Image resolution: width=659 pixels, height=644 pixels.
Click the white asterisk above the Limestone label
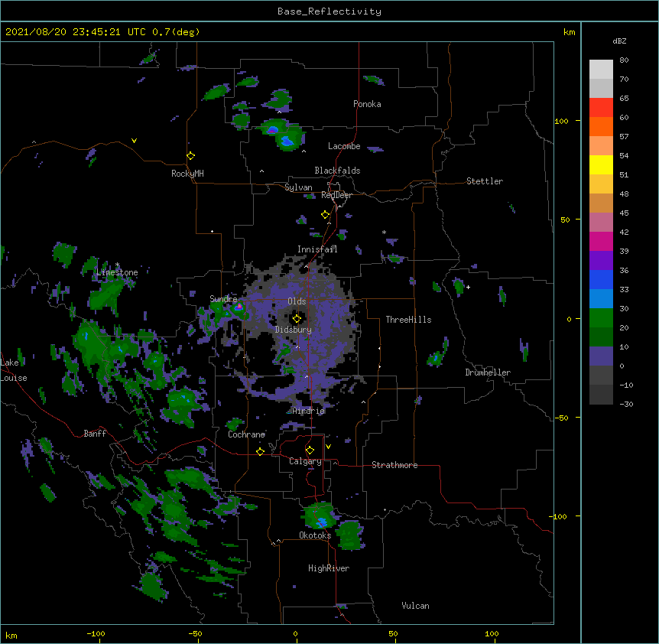pos(117,265)
